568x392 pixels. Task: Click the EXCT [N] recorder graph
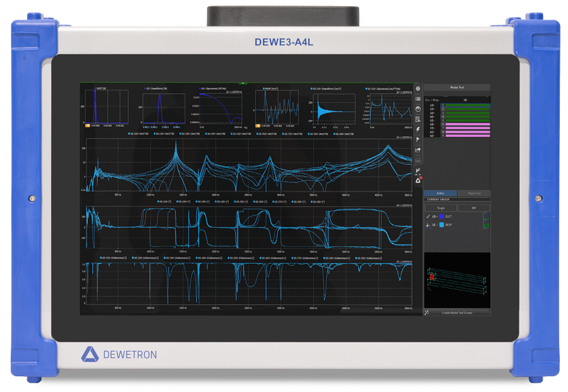click(107, 107)
